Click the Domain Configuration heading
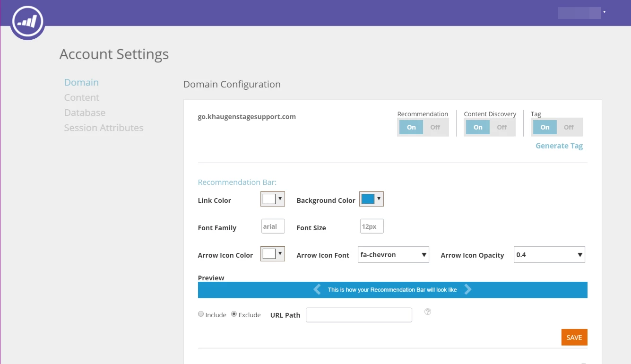631x364 pixels. point(232,84)
